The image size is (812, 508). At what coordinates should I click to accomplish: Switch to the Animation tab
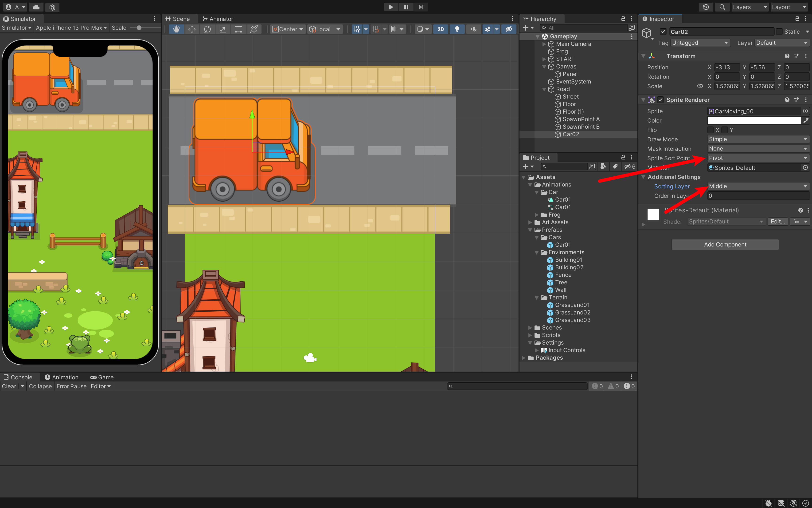pos(61,377)
